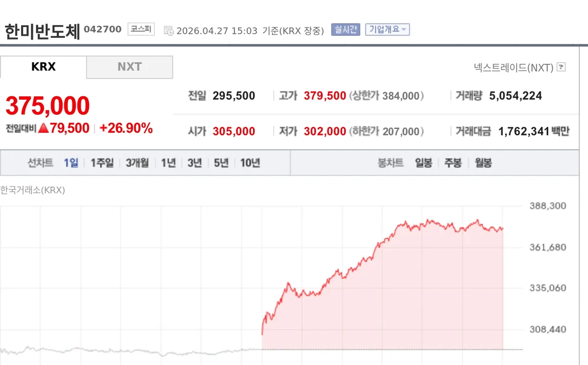Screen dimensions: 588x365
Task: Click the 5년 chart period
Action: [x=221, y=163]
